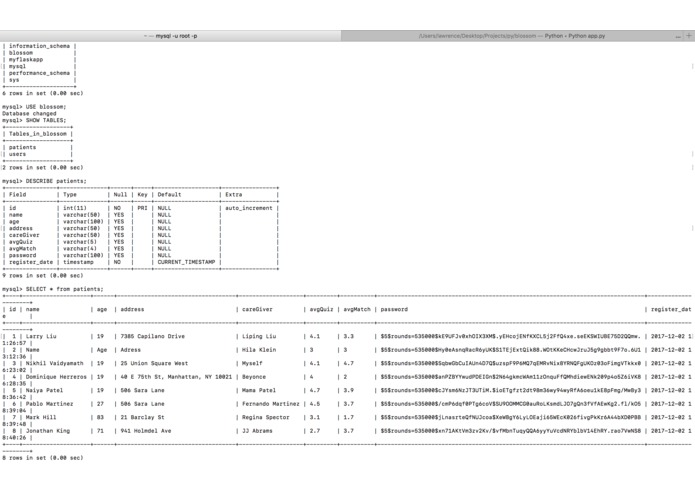Click the Extra column header
695x494 pixels.
[234, 194]
